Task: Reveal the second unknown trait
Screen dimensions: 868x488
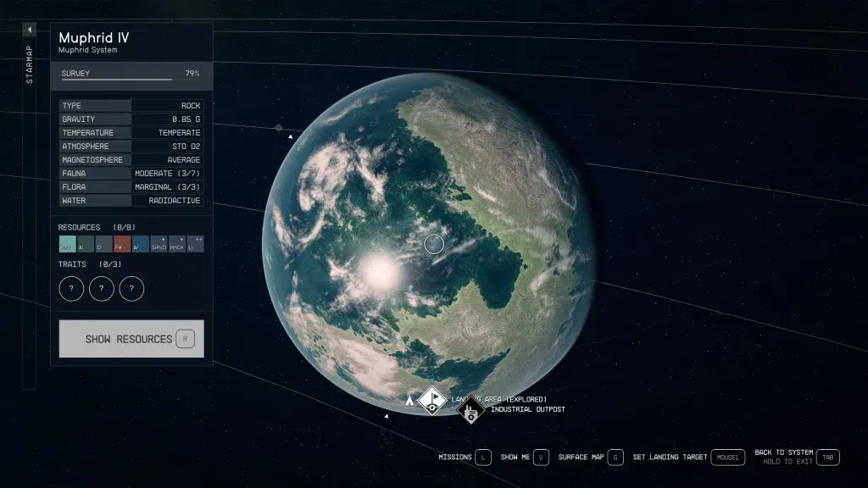Action: point(101,288)
